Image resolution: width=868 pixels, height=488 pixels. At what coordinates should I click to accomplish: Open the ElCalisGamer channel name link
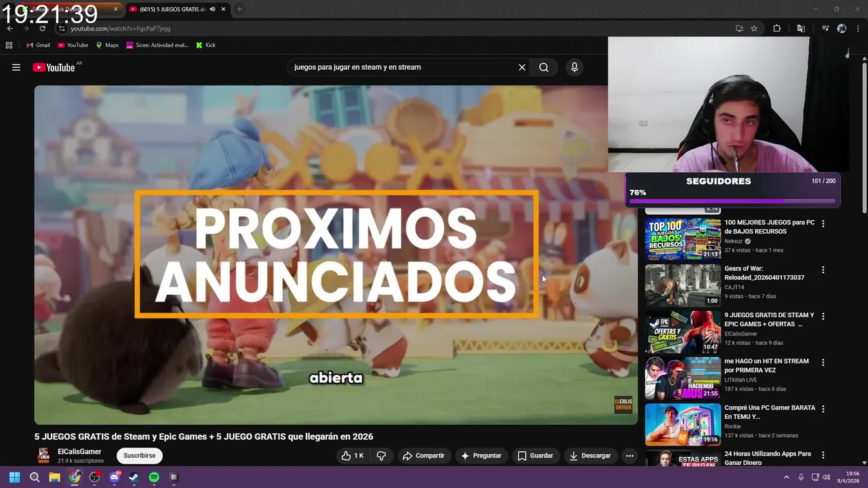(79, 451)
